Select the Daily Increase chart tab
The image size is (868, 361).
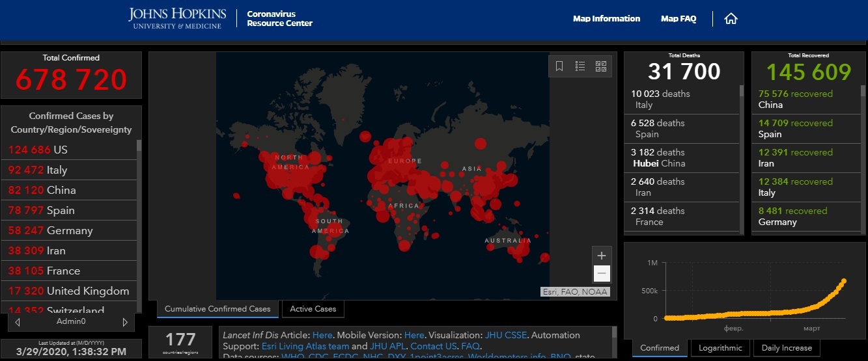(x=787, y=348)
